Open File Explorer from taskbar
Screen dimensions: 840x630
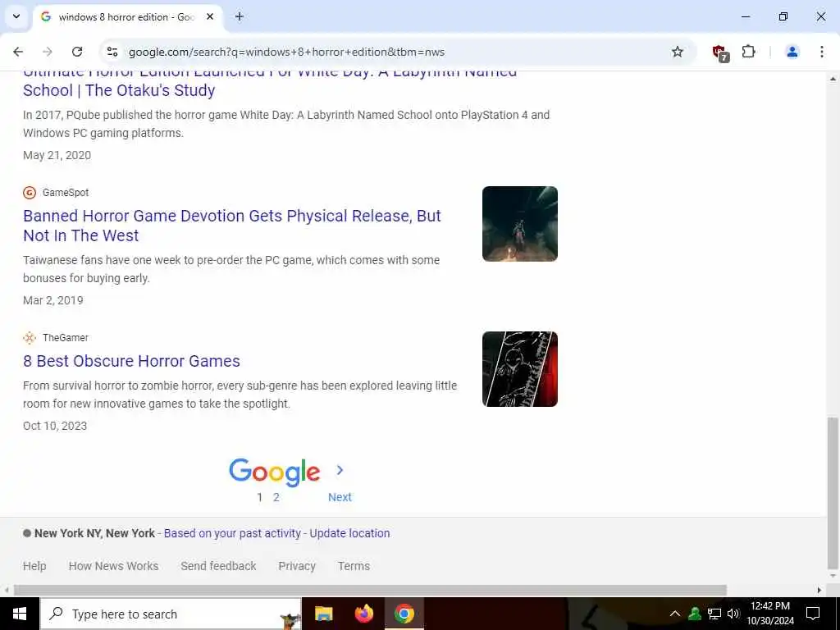323,614
